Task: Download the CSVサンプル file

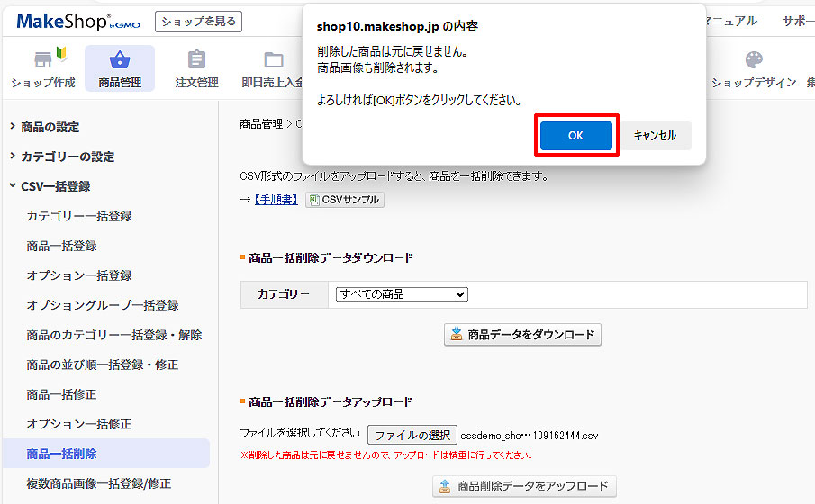Action: (345, 200)
